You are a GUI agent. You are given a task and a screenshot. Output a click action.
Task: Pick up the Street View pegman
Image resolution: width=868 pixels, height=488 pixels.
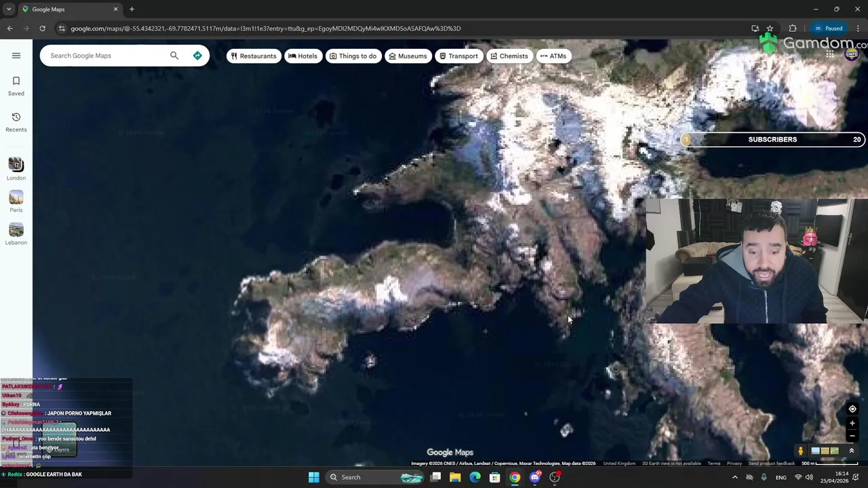coord(800,451)
